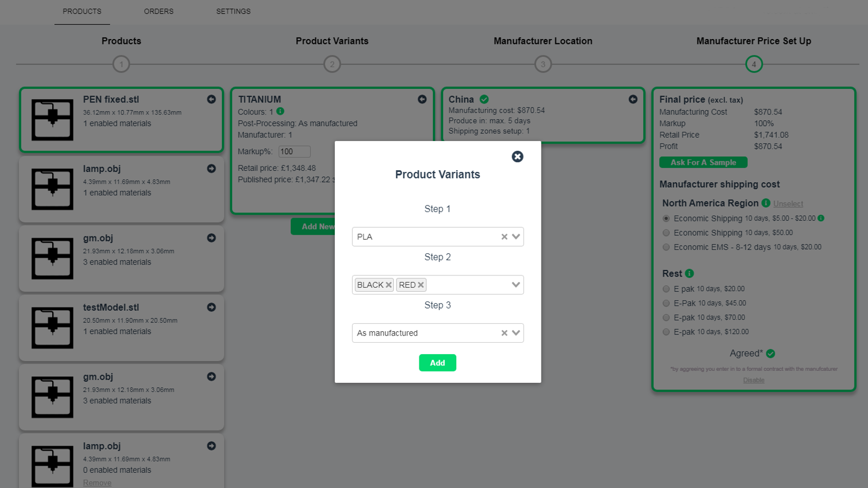Image resolution: width=868 pixels, height=488 pixels.
Task: Switch to the PRODUCTS tab
Action: coord(82,11)
